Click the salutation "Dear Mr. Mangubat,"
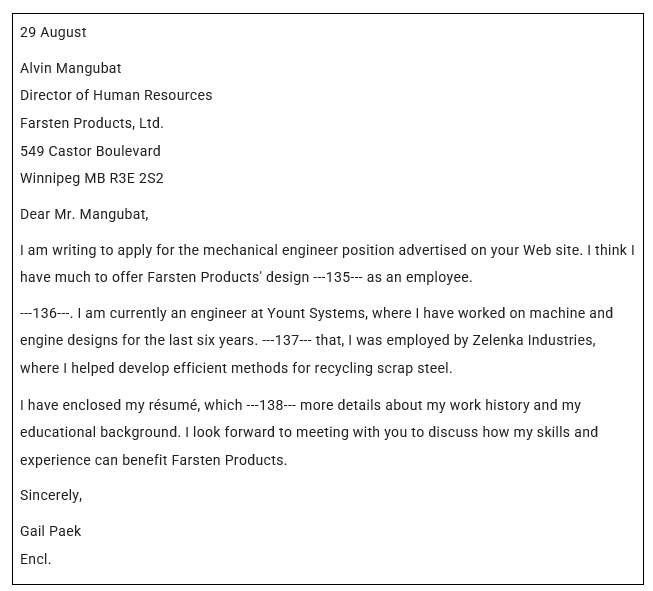Image resolution: width=653 pixels, height=591 pixels. [84, 214]
